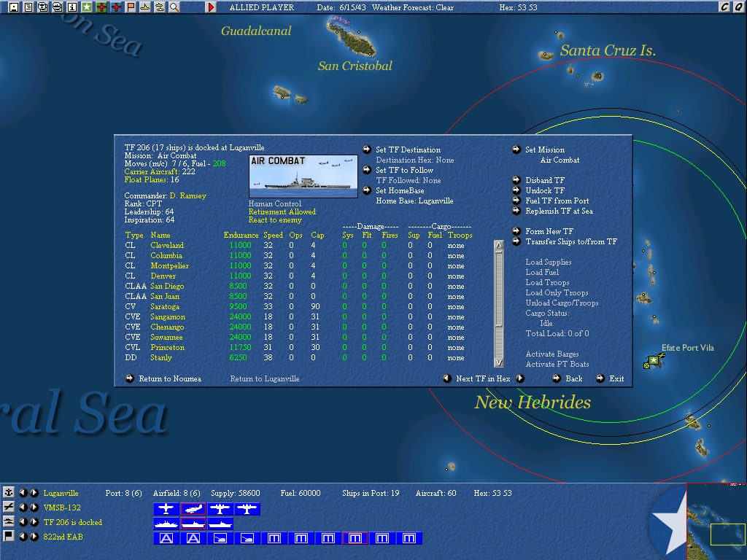Click the ship list scrollbar up arrow
The width and height of the screenshot is (747, 560).
point(499,245)
